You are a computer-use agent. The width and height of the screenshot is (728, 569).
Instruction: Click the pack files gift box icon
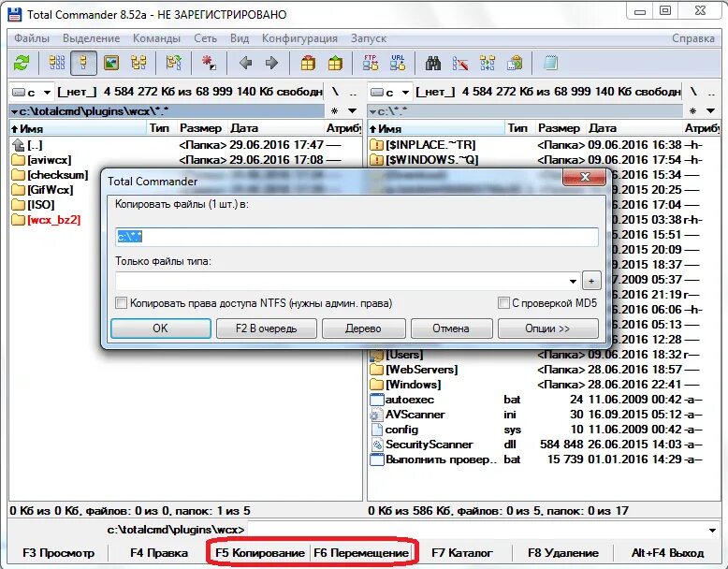pos(308,63)
